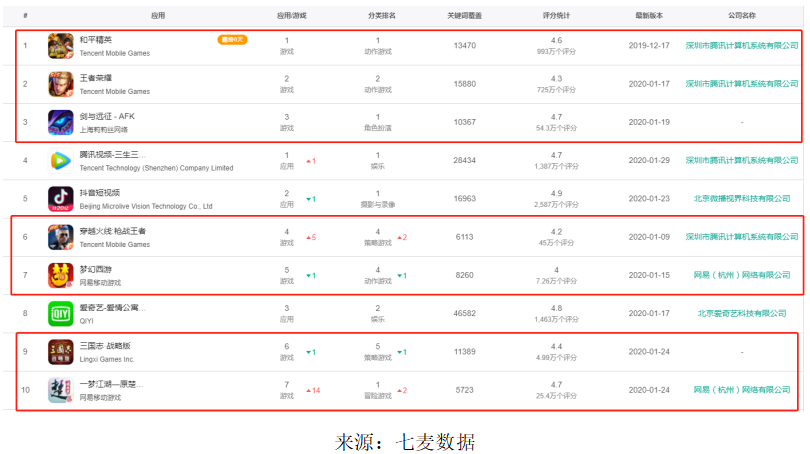The image size is (810, 454).
Task: Open 网易（杭州）网络有限公司 link in row 7
Action: click(742, 275)
